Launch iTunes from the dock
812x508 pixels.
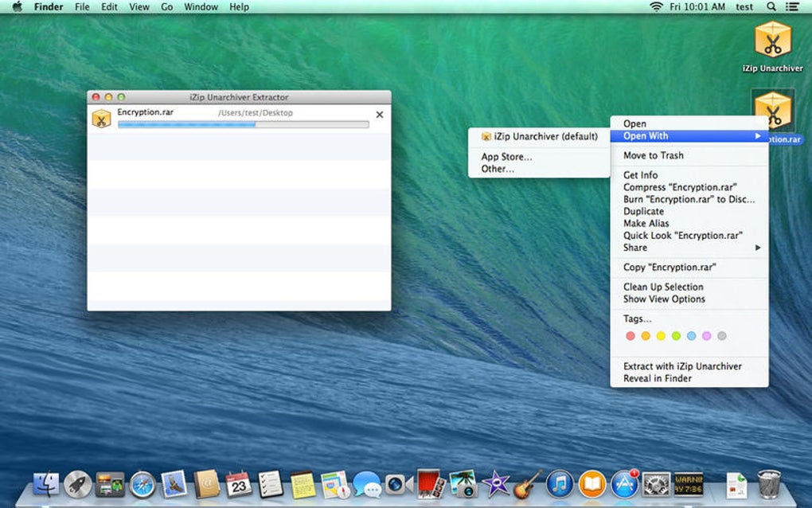point(560,483)
